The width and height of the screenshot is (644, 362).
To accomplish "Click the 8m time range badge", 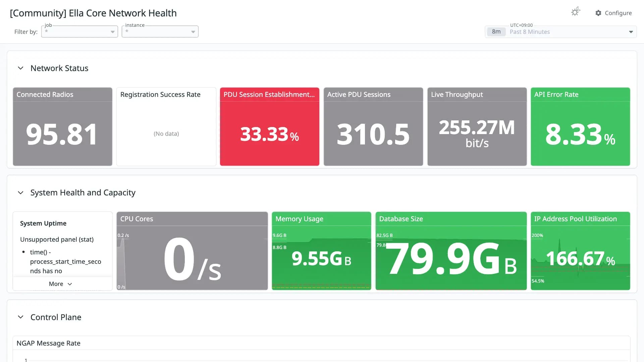I will pyautogui.click(x=496, y=32).
